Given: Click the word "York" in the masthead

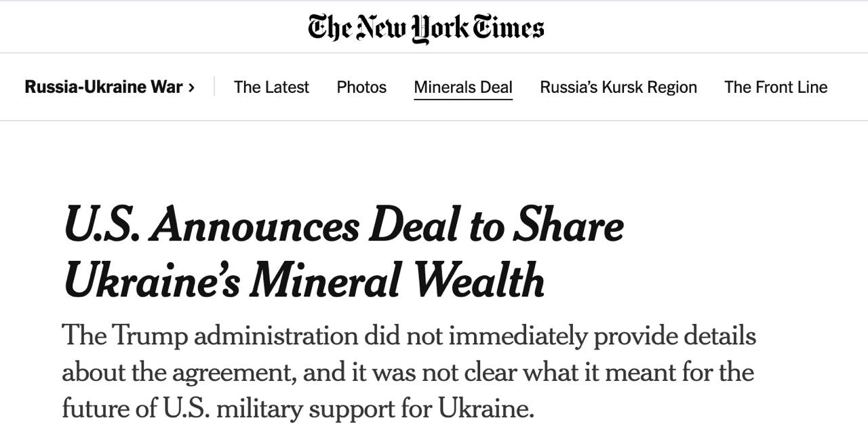Looking at the screenshot, I should pos(441,29).
